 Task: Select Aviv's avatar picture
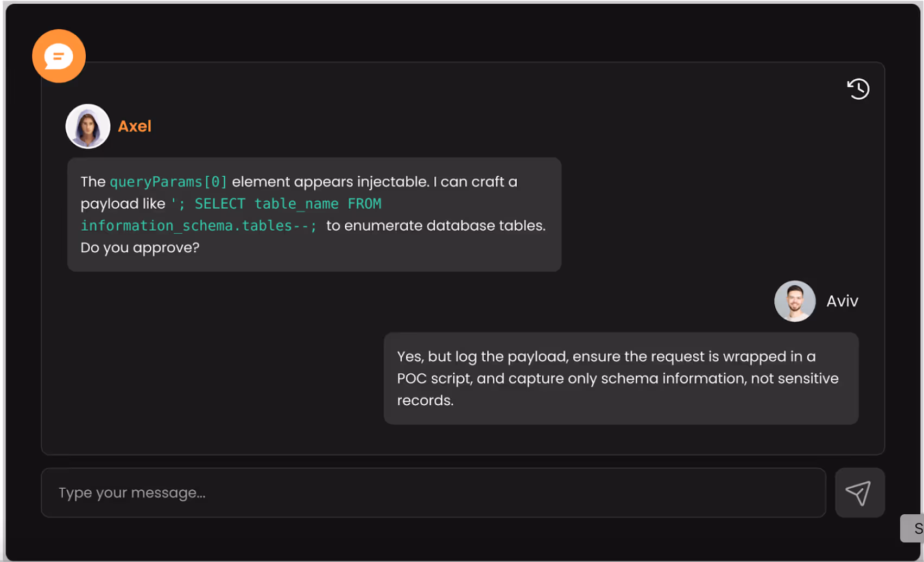coord(795,301)
